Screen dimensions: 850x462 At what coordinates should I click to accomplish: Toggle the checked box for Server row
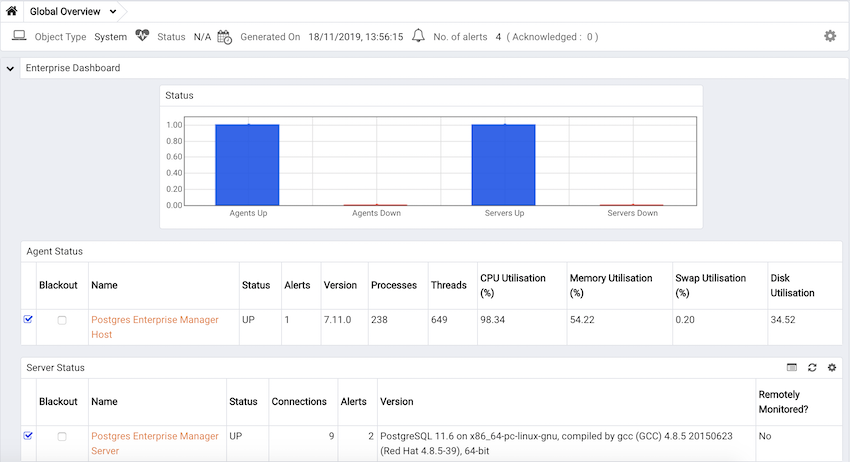[x=28, y=435]
